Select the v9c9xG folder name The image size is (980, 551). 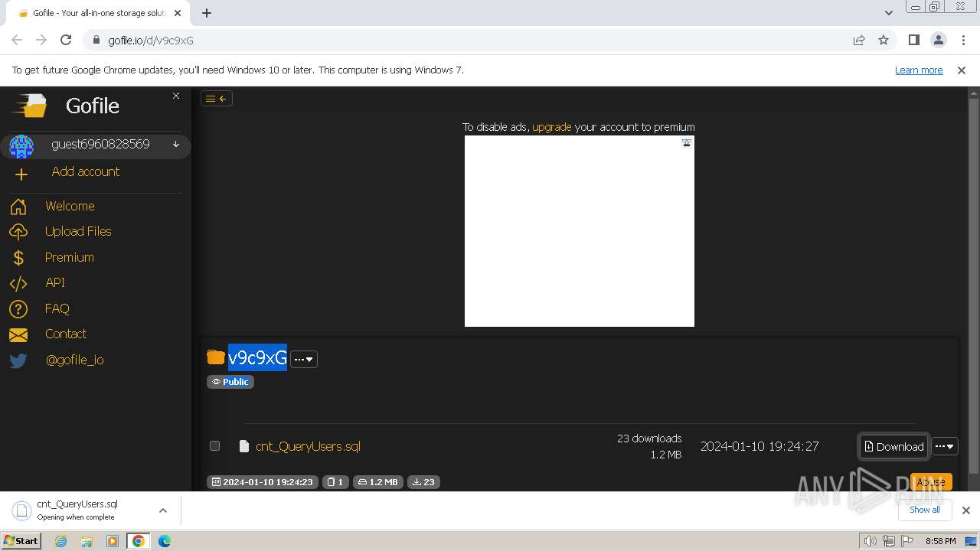pos(257,357)
